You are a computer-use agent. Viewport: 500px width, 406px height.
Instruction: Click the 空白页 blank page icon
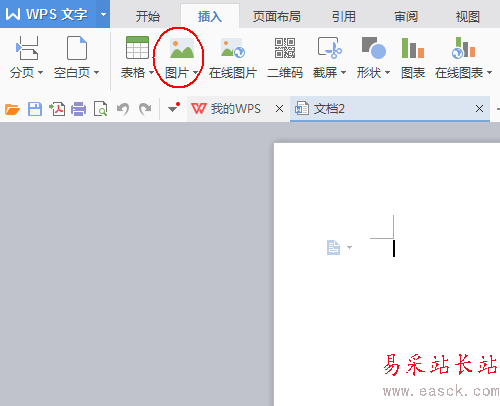click(x=77, y=48)
